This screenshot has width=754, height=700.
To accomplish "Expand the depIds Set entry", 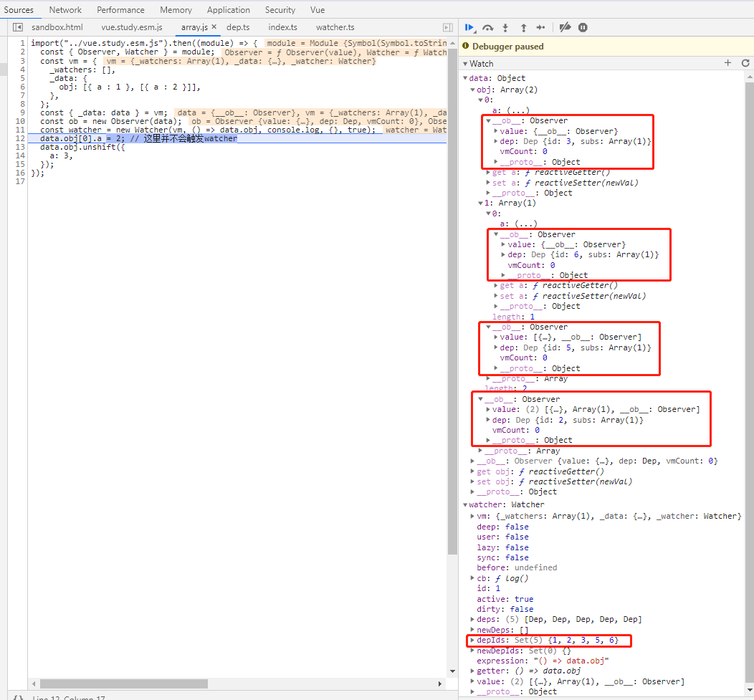I will tap(472, 640).
